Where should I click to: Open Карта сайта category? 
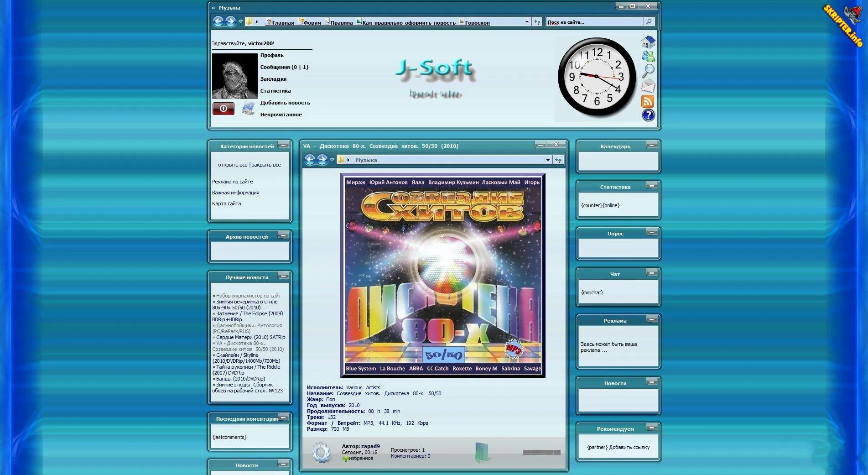[226, 204]
